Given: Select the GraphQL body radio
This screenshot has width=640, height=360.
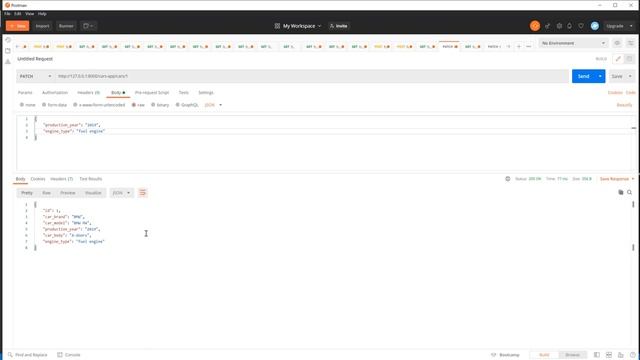Looking at the screenshot, I should pyautogui.click(x=178, y=105).
